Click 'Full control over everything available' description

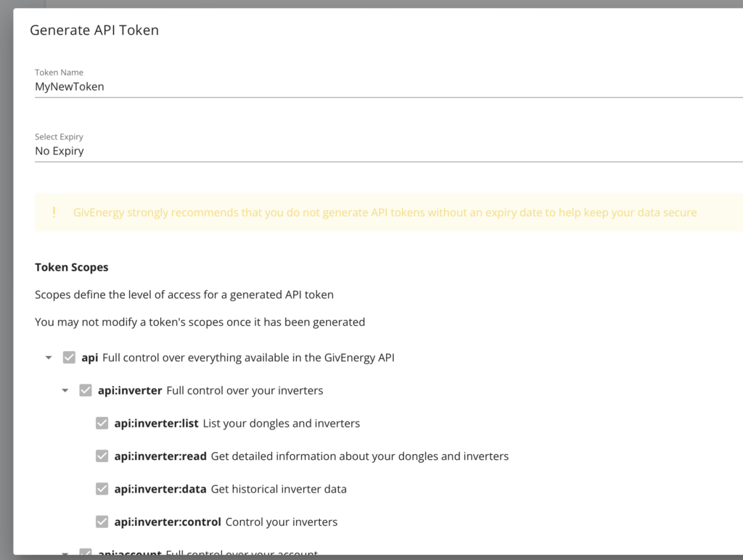coord(248,358)
